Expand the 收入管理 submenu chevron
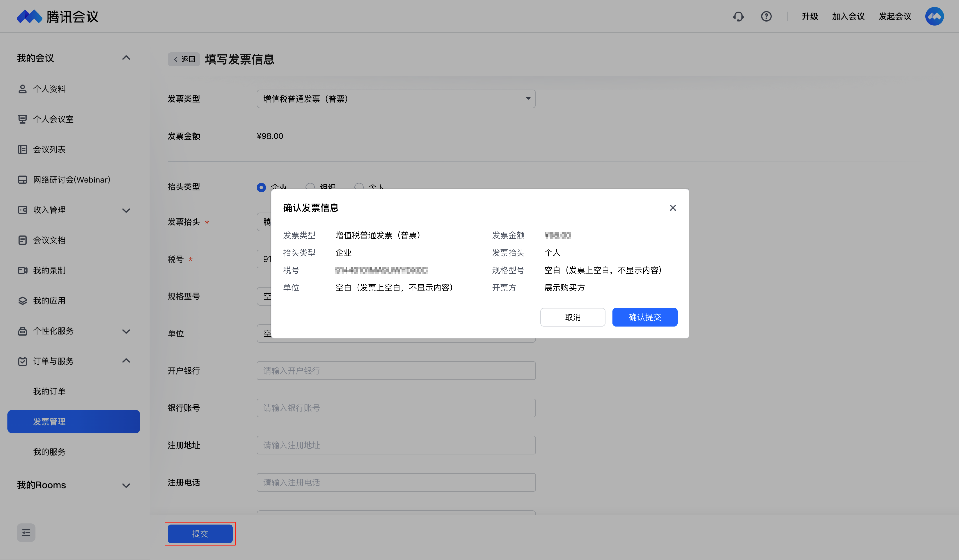 [x=126, y=210]
